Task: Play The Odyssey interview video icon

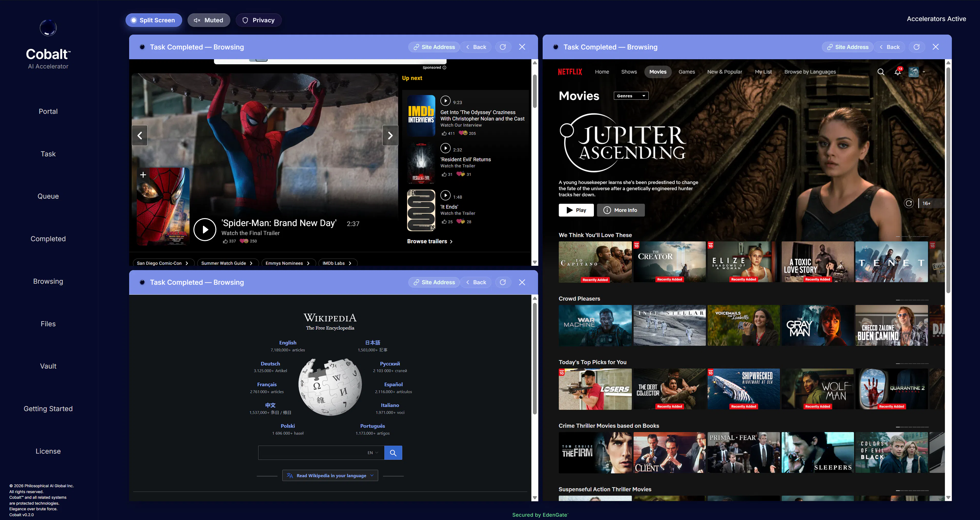Action: pos(445,101)
